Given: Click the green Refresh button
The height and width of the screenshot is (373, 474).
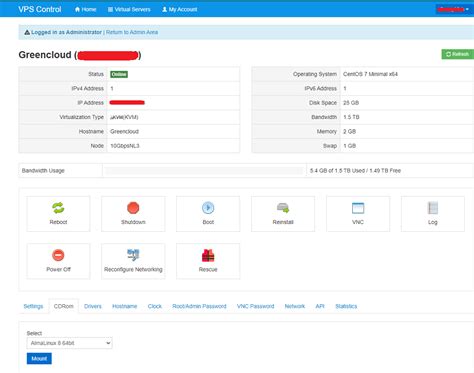Looking at the screenshot, I should (x=457, y=54).
